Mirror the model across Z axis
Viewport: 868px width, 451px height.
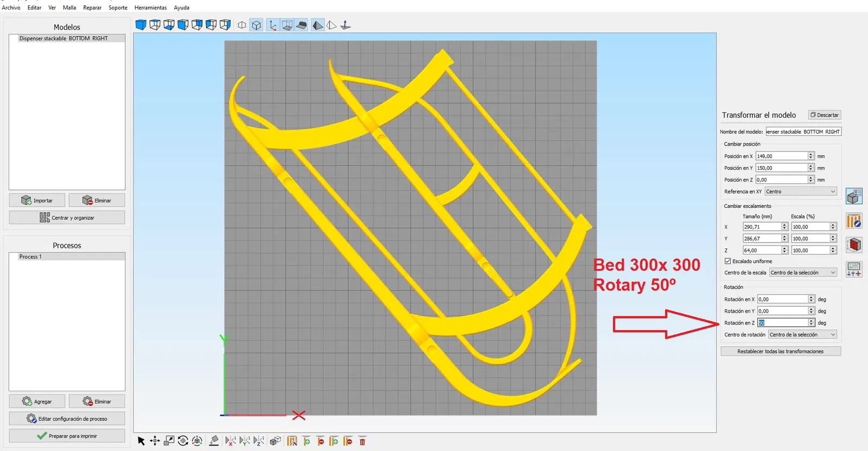259,441
